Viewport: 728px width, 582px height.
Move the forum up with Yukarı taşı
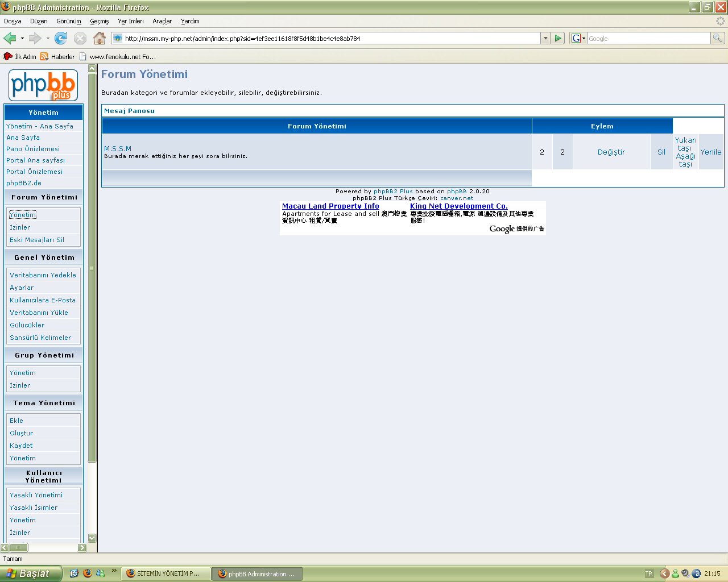[x=685, y=144]
